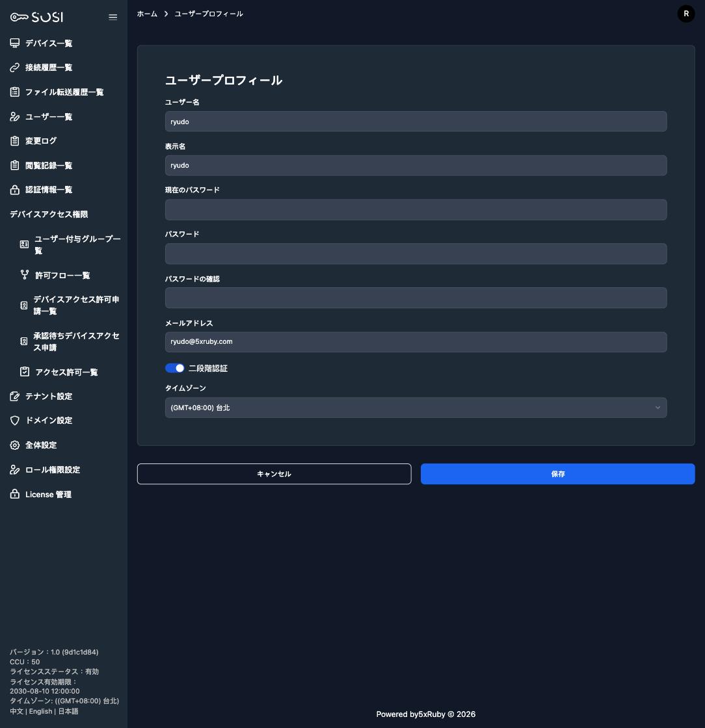Click the edit icon beside テナント設定
Viewport: 705px width, 728px height.
pyautogui.click(x=15, y=396)
